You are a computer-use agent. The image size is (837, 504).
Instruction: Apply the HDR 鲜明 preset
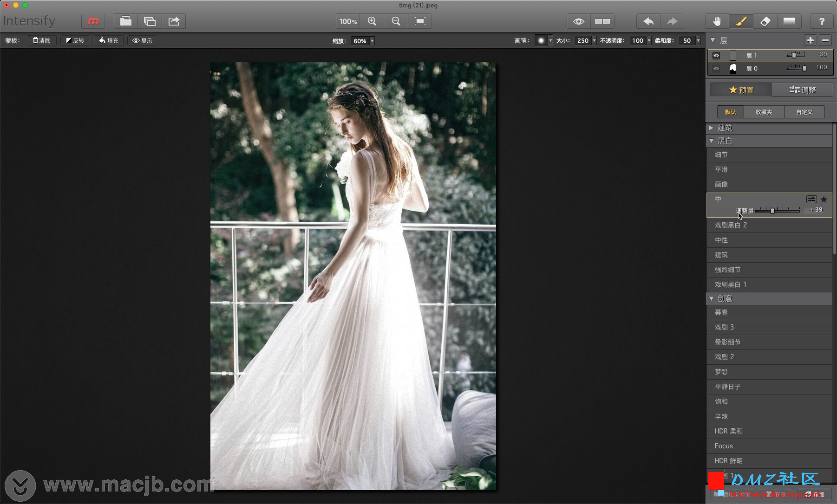[769, 461]
